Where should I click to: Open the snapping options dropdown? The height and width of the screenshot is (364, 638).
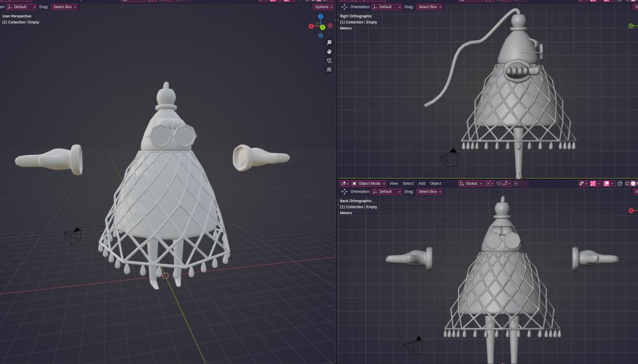coord(507,184)
